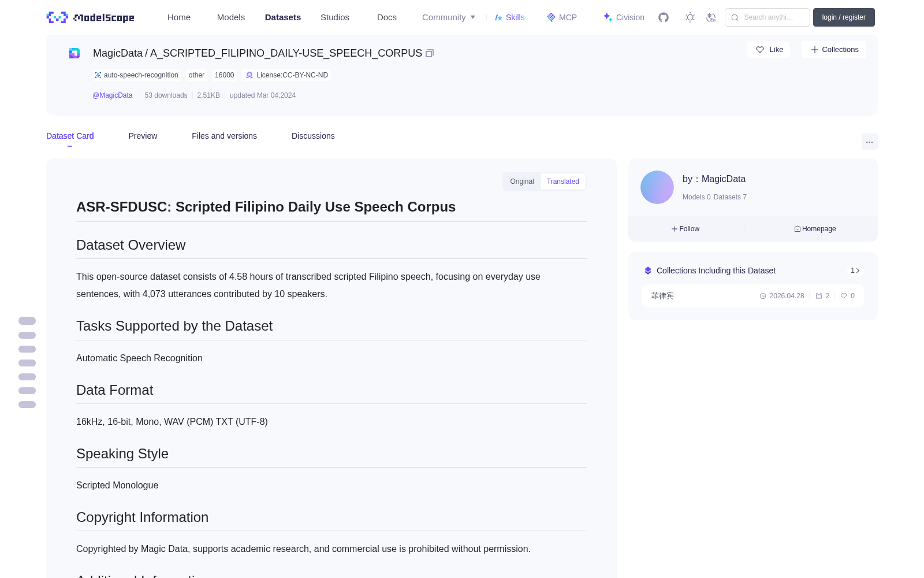This screenshot has width=924, height=578.
Task: Click the collection date 2026.04.28
Action: point(782,296)
